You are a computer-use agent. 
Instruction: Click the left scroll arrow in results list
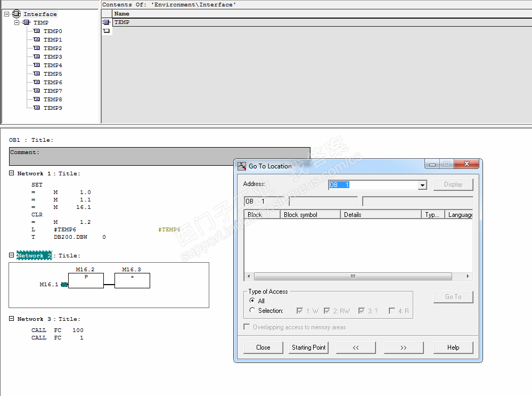249,276
